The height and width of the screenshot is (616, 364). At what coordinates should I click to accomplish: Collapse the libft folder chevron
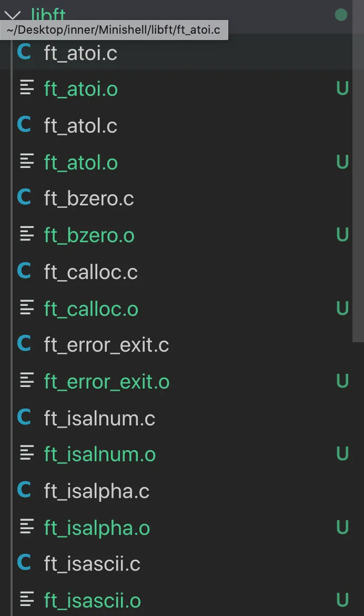pos(17,14)
